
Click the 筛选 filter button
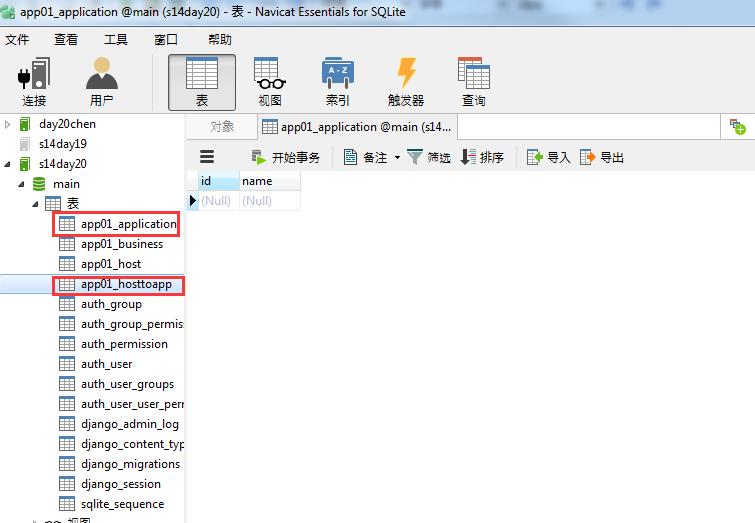pos(429,157)
